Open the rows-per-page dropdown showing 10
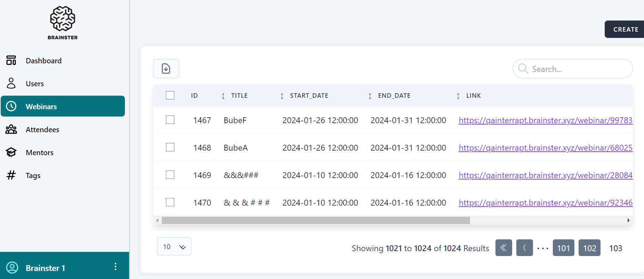 pyautogui.click(x=174, y=247)
